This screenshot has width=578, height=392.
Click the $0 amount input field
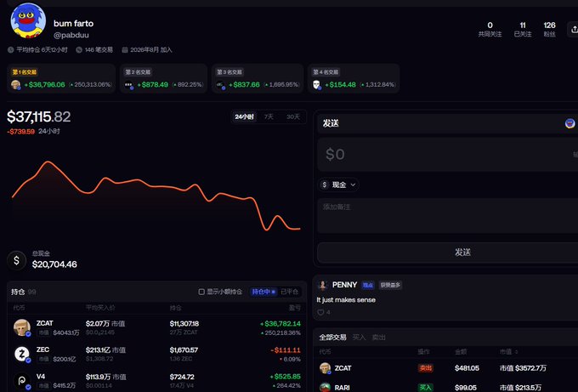pyautogui.click(x=447, y=154)
